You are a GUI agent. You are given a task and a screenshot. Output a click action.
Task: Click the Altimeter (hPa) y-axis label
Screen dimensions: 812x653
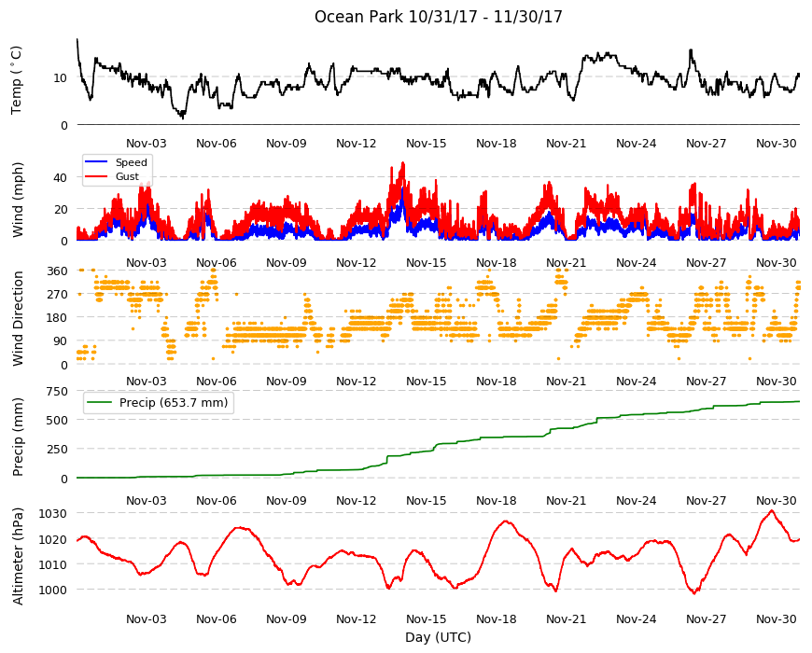tap(18, 556)
